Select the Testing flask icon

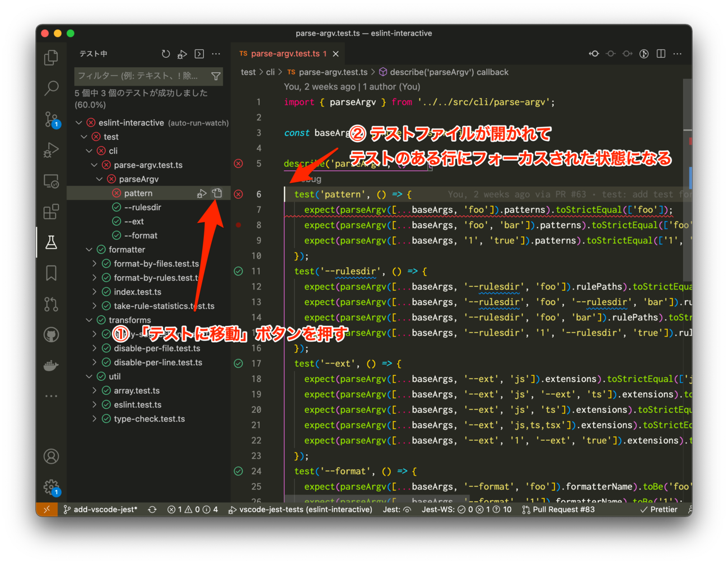point(51,243)
